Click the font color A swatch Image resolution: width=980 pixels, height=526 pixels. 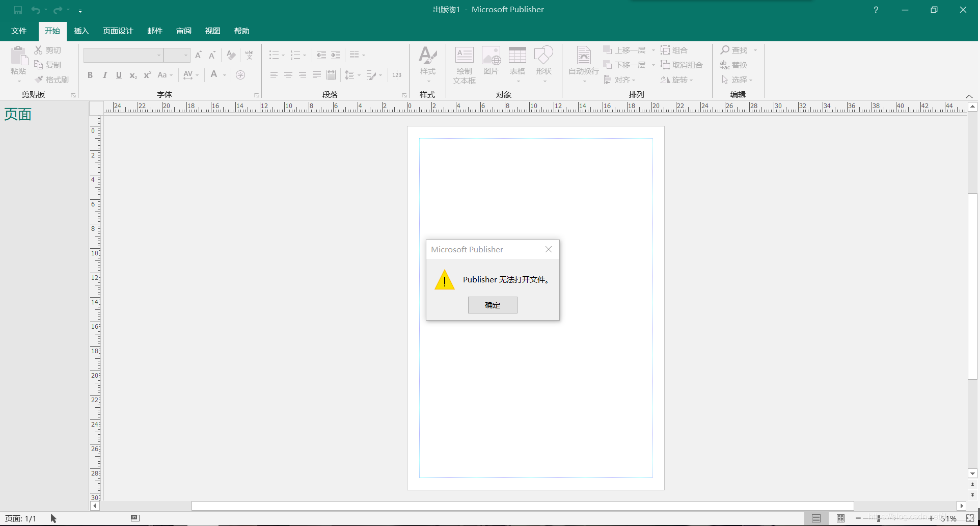pos(214,75)
